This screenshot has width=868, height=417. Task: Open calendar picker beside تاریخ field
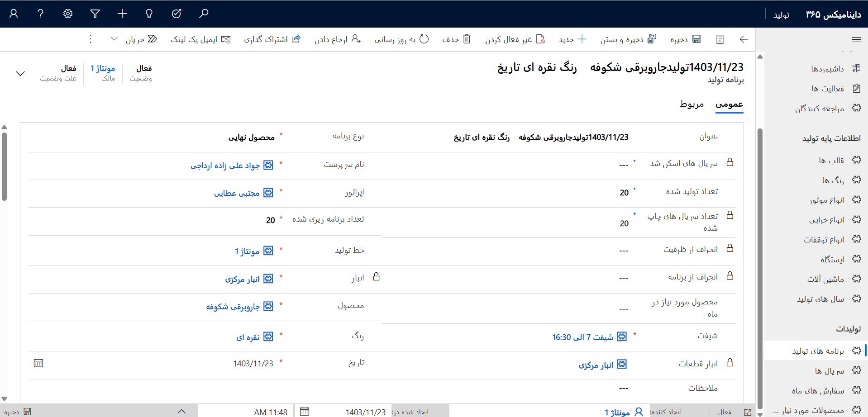(38, 363)
